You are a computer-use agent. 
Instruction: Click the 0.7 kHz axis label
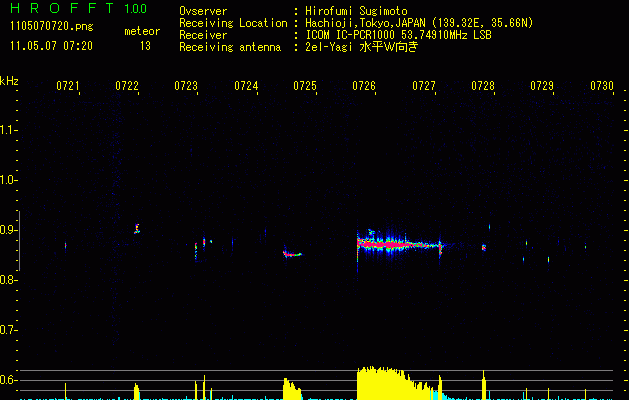coord(6,330)
